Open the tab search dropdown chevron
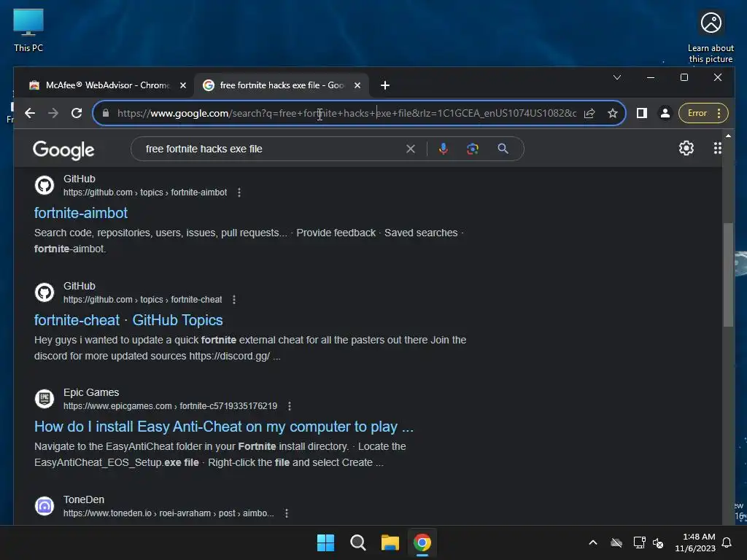Viewport: 747px width, 560px height. point(617,77)
